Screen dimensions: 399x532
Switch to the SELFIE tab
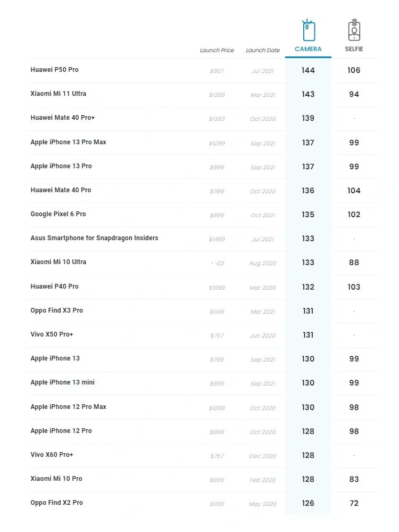354,49
